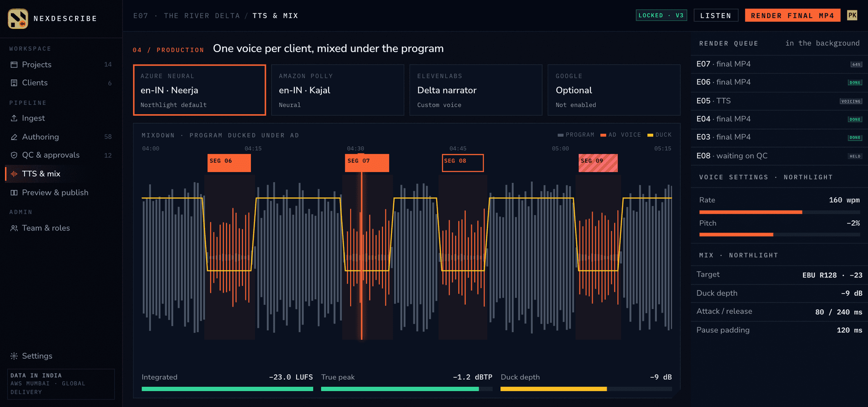
Task: Click the True peak meter bar
Action: coord(407,389)
